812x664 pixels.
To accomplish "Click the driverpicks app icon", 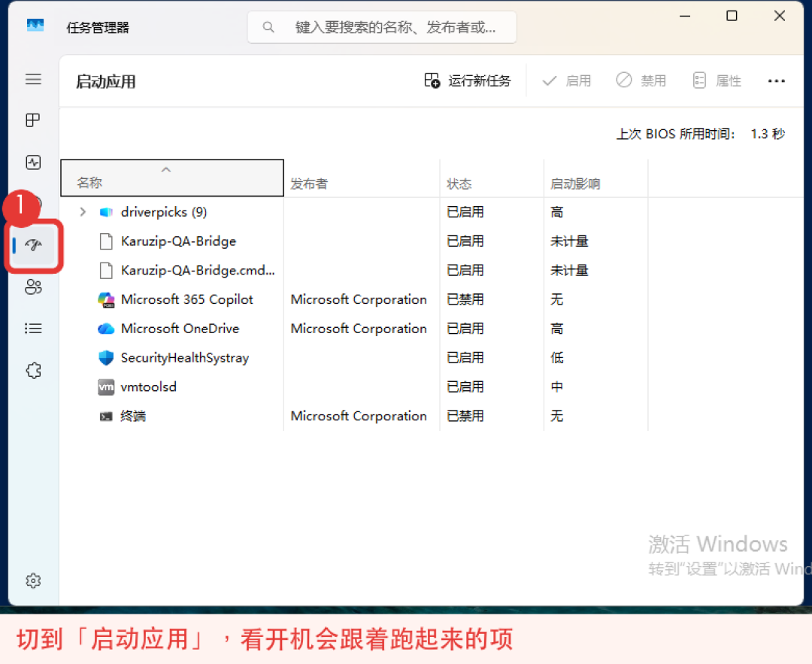I will point(106,212).
